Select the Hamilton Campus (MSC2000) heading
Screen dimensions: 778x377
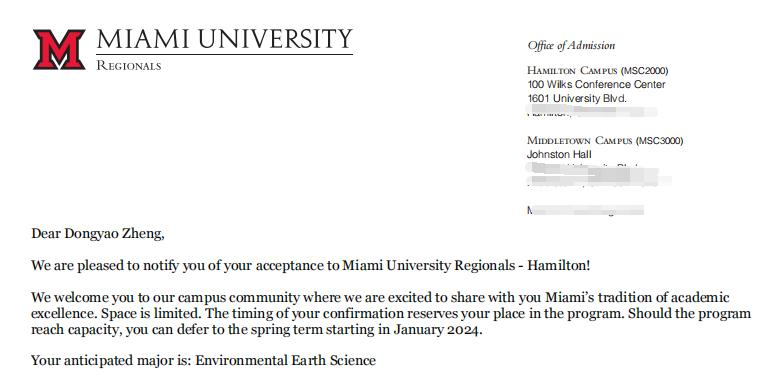pos(597,71)
